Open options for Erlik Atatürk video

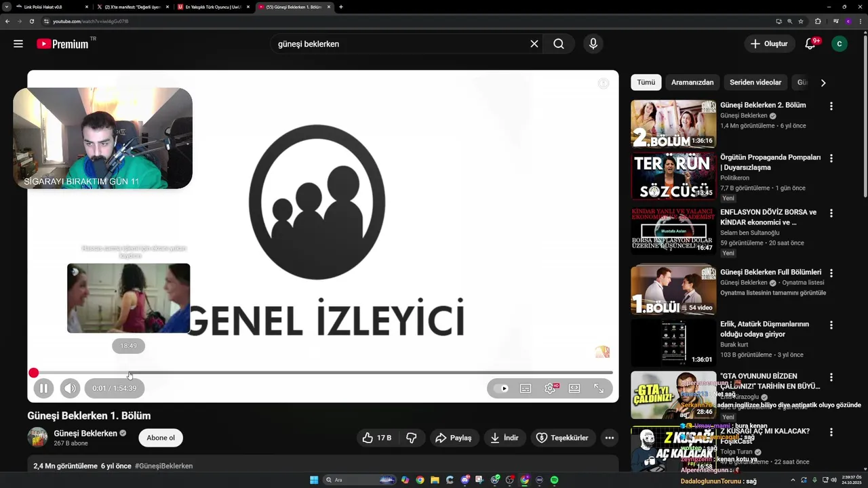click(x=831, y=325)
